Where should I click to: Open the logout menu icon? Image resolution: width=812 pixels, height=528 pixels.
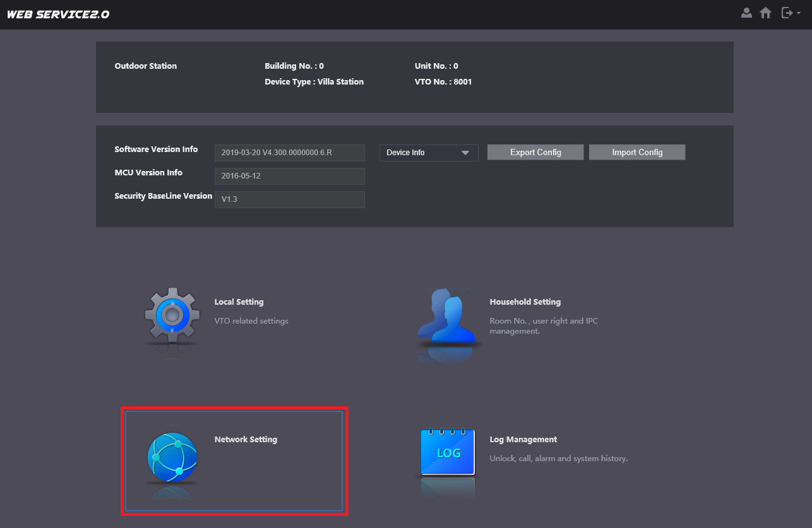789,13
